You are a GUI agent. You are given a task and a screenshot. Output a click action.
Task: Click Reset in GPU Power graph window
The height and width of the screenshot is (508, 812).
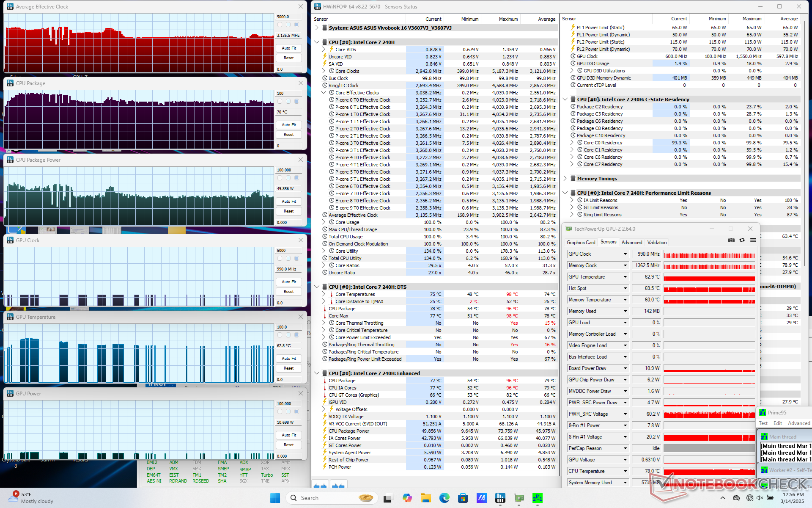point(289,445)
